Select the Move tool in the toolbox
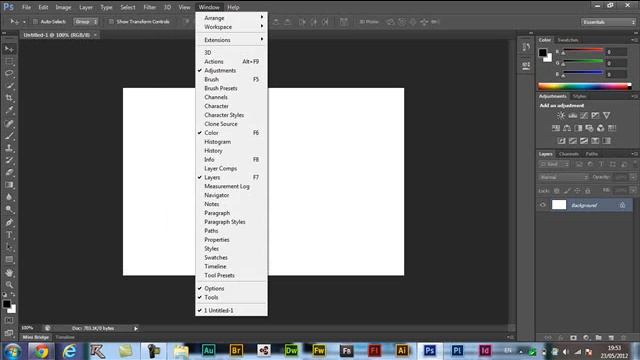Viewport: 640px width, 360px height. point(9,49)
